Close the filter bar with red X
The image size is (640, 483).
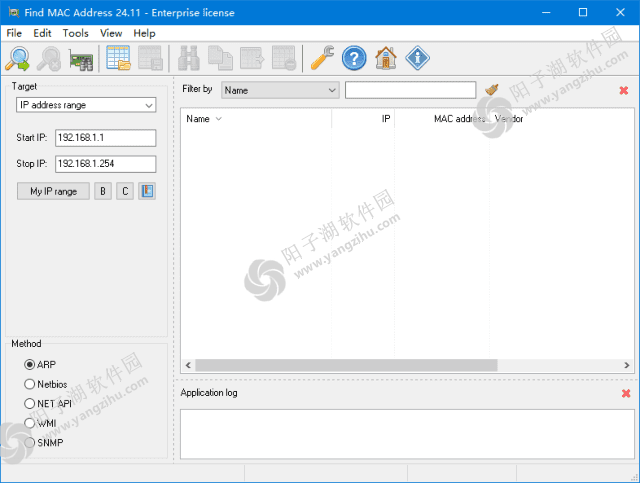[x=624, y=90]
